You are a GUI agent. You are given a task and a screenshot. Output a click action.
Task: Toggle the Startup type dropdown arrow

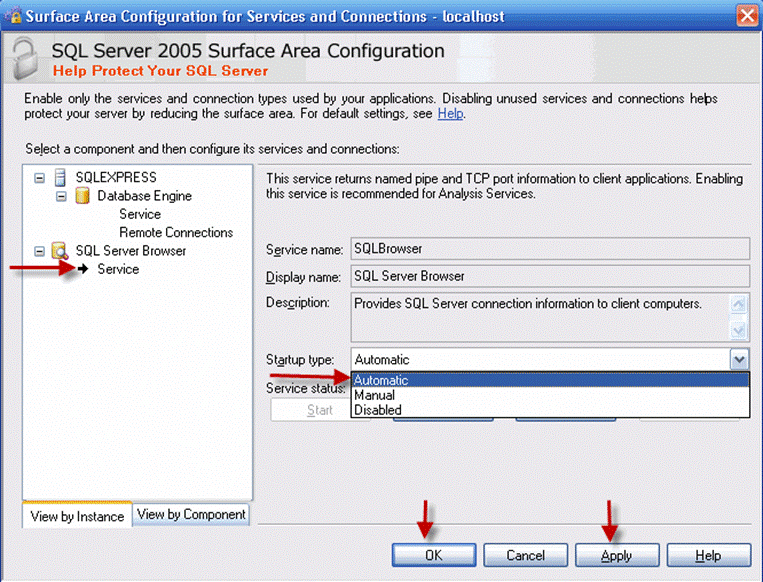(x=739, y=360)
